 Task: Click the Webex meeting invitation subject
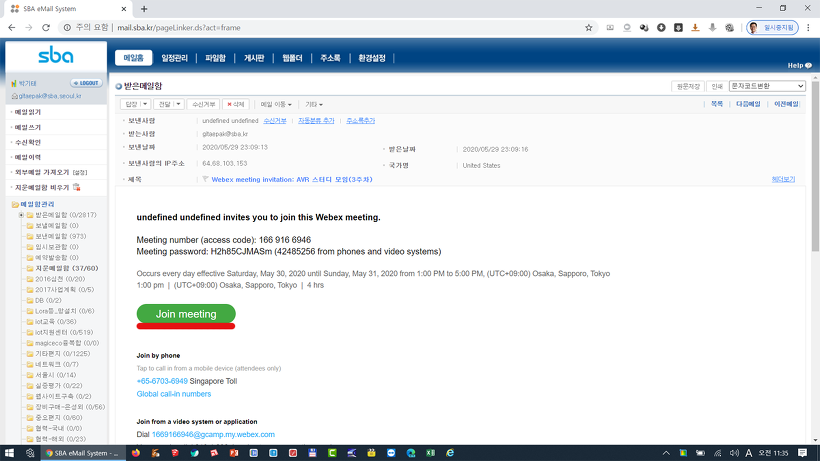click(292, 179)
